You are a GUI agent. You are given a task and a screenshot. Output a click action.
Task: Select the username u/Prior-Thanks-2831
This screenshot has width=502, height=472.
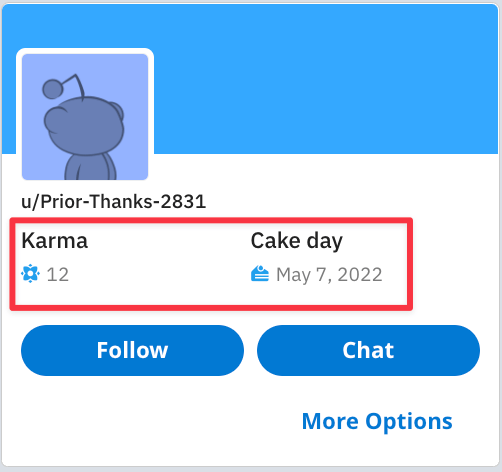pyautogui.click(x=114, y=202)
